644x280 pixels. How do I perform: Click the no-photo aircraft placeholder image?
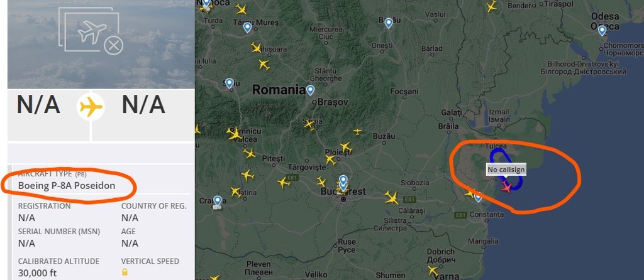pyautogui.click(x=91, y=31)
